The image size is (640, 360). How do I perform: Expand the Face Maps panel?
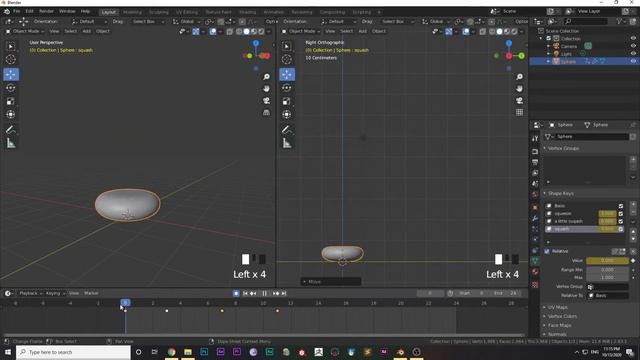(559, 325)
